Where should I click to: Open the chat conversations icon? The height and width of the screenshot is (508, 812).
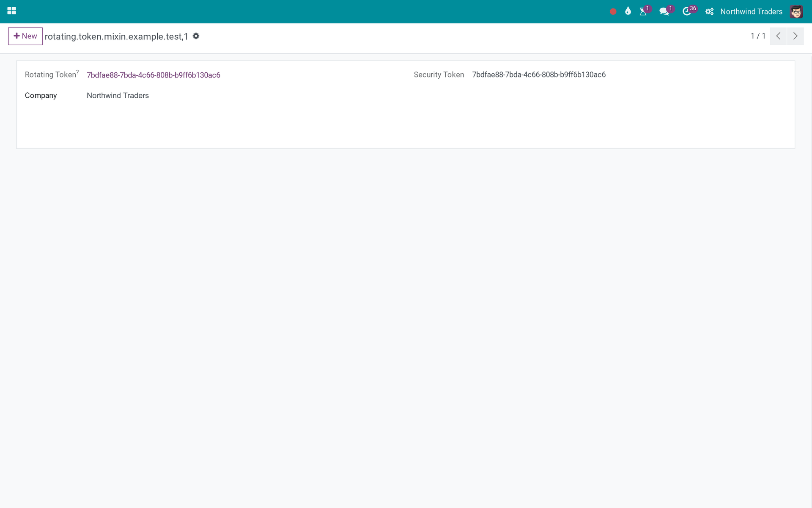click(x=664, y=11)
